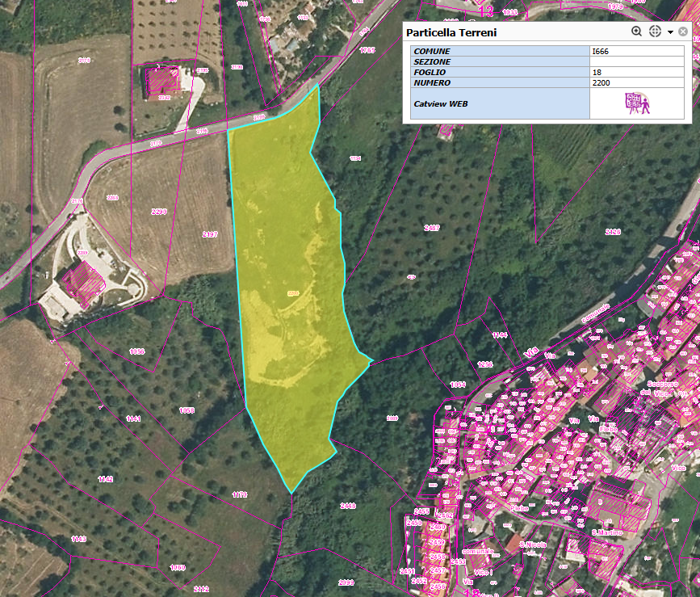
Task: Click parcel 2290 on the map
Action: [x=158, y=212]
